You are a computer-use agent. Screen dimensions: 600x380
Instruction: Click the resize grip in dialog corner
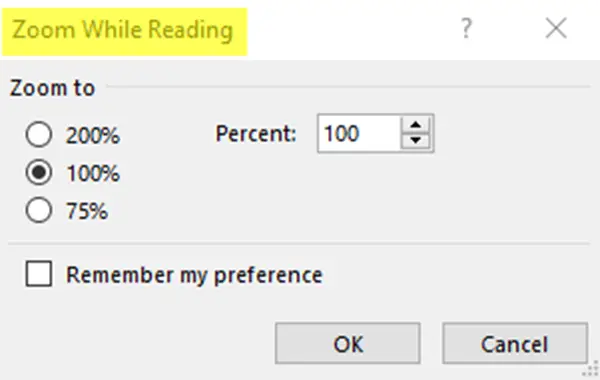tap(591, 370)
